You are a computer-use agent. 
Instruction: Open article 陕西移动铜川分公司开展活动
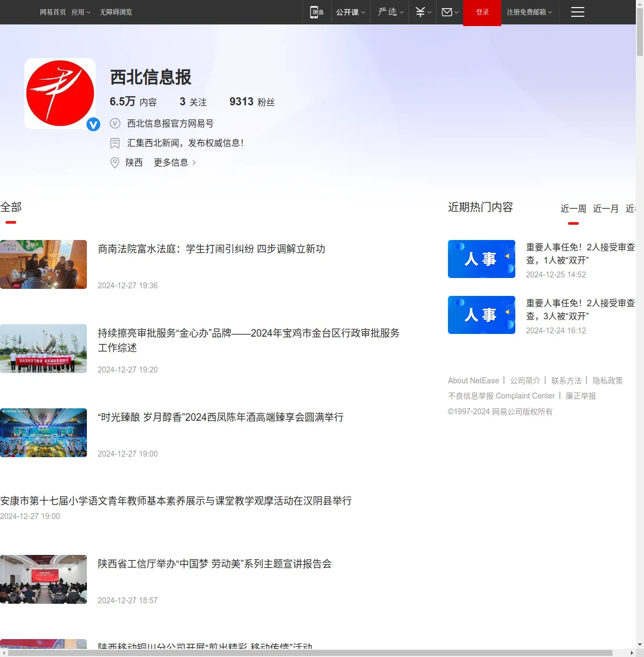click(205, 646)
